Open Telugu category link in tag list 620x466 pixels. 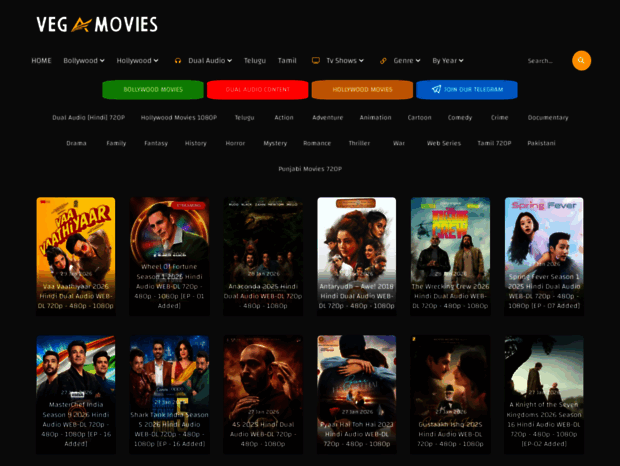point(244,117)
